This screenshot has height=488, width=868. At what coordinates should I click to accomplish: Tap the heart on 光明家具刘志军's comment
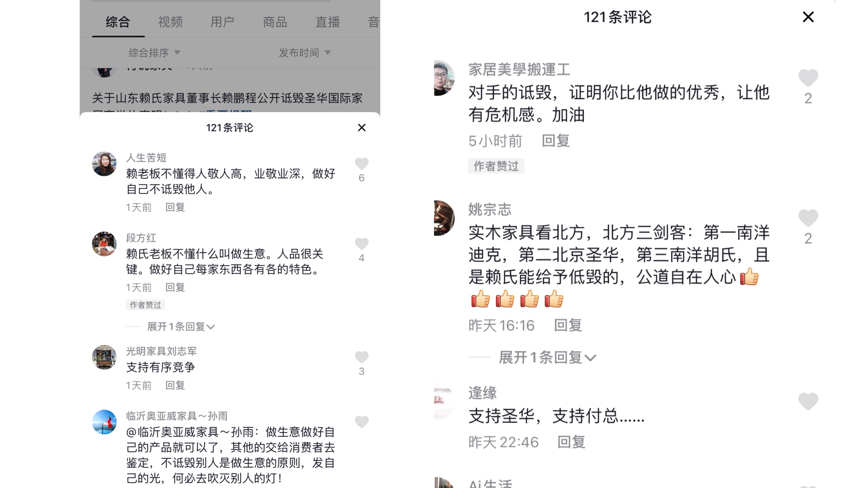coord(361,357)
